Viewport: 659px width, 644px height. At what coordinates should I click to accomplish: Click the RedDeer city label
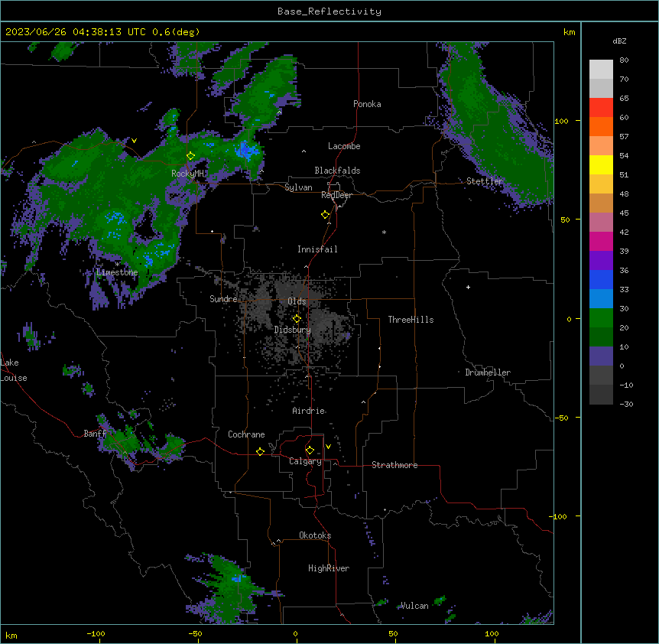(x=336, y=195)
